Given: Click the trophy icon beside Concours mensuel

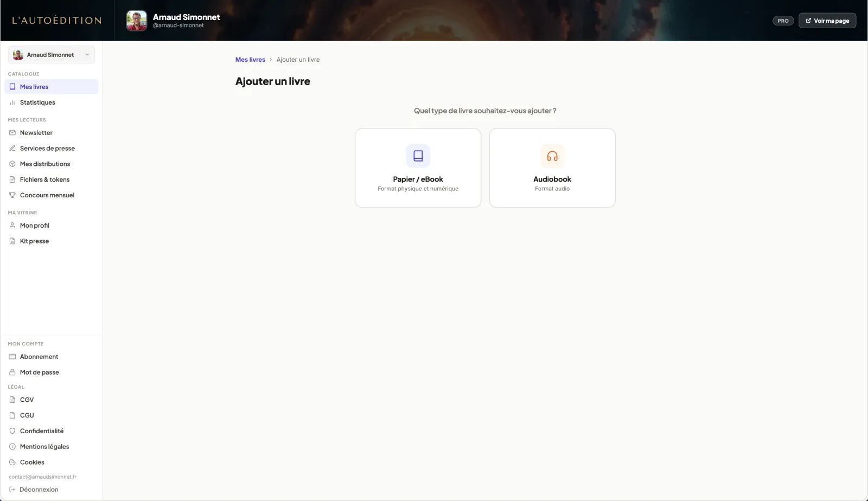Looking at the screenshot, I should (12, 195).
